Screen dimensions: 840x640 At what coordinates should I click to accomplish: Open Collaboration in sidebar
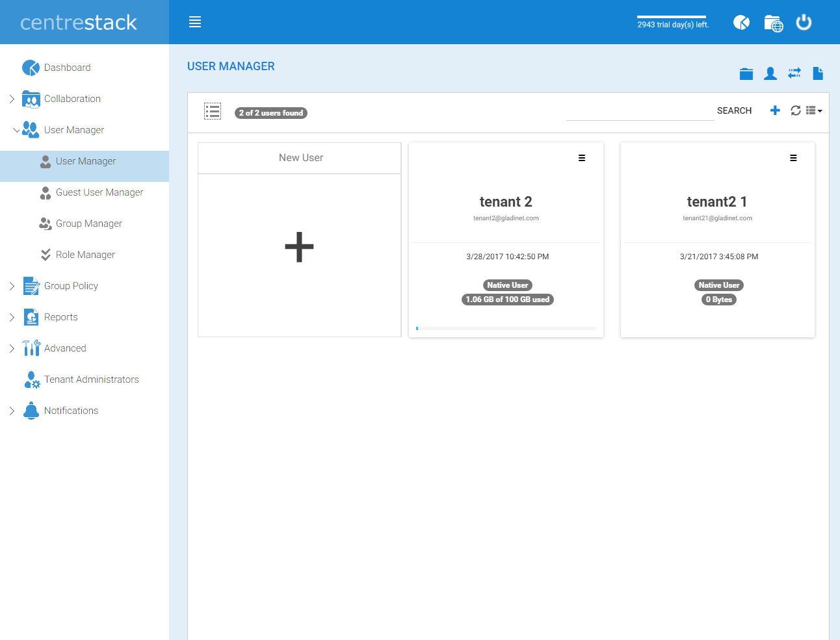tap(73, 99)
